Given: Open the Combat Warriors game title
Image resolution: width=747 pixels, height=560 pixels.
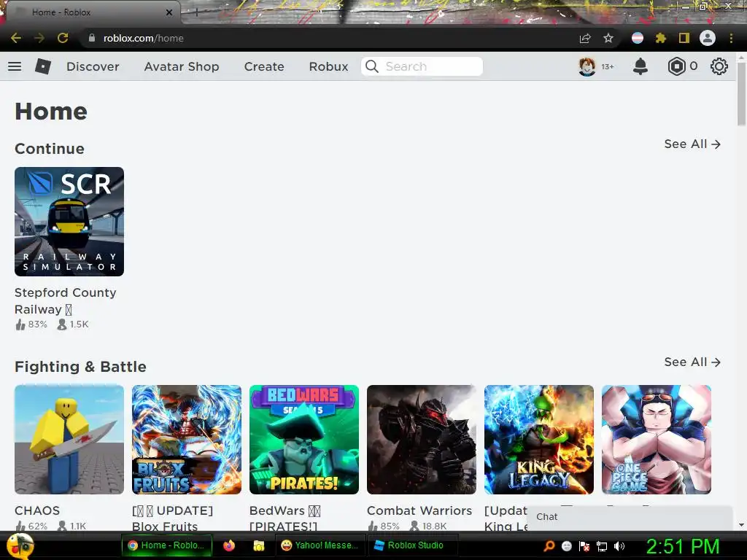Looking at the screenshot, I should (419, 510).
